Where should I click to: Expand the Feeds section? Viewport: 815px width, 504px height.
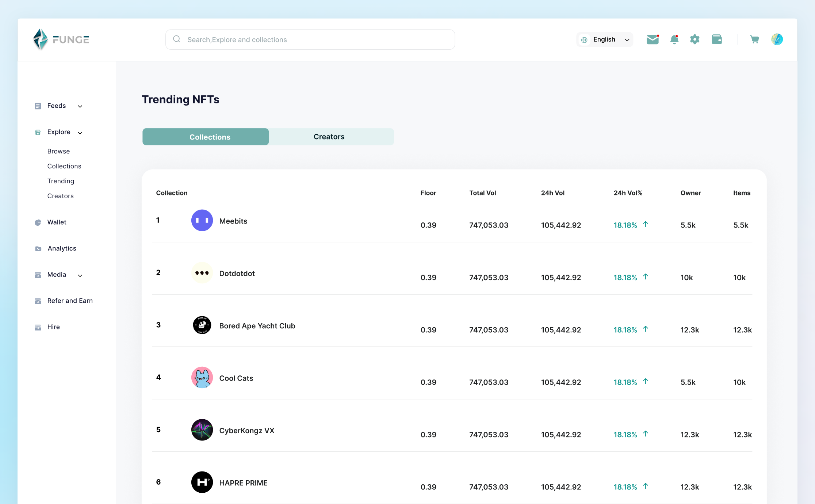80,106
